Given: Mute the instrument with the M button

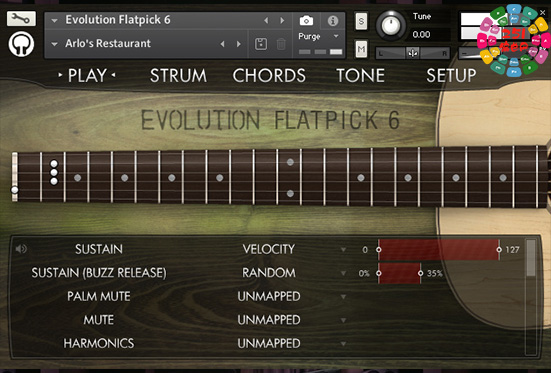Looking at the screenshot, I should pyautogui.click(x=361, y=49).
